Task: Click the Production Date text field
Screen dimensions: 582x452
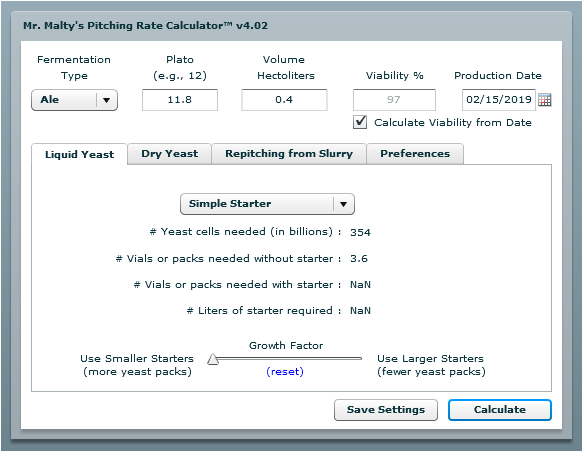Action: coord(499,100)
